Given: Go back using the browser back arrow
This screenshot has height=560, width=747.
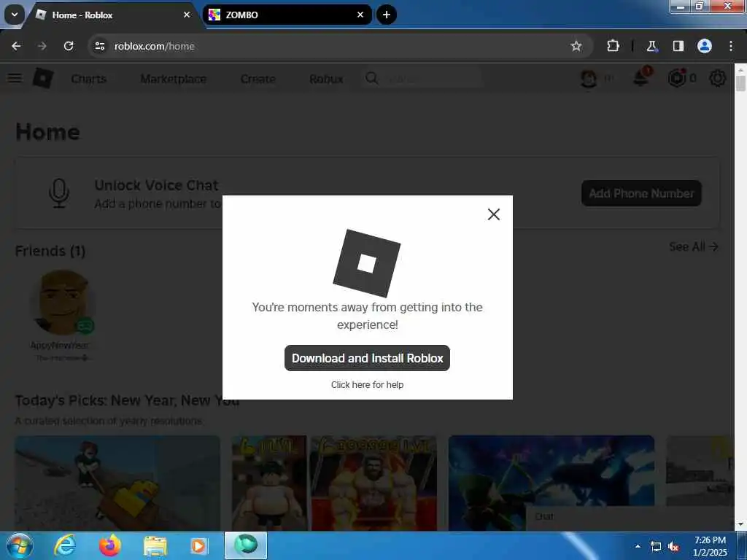Looking at the screenshot, I should [16, 46].
